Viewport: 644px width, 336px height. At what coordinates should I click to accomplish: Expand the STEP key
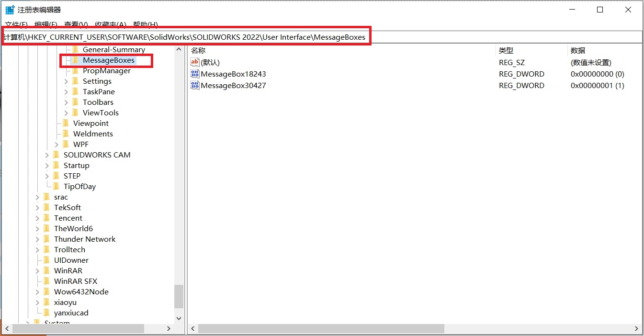click(47, 176)
